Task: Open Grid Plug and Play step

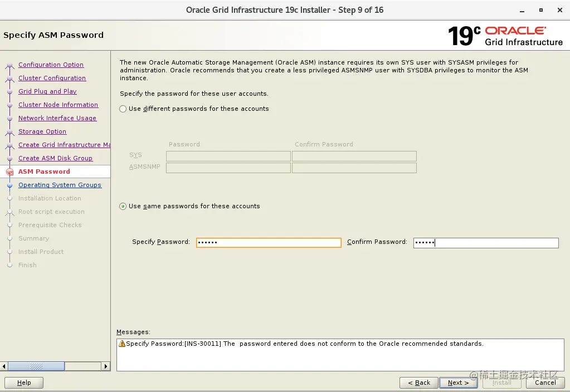Action: point(47,91)
